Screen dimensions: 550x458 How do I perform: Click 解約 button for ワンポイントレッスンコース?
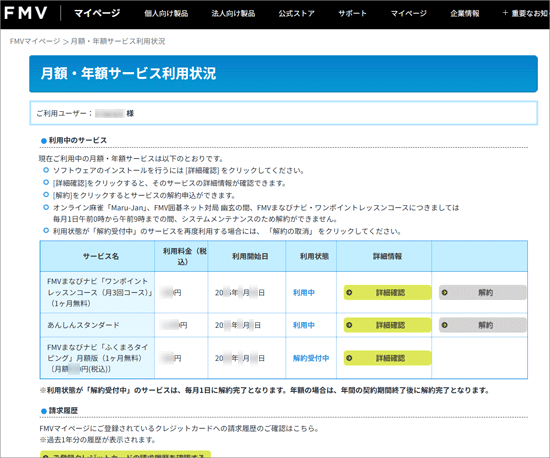point(483,292)
